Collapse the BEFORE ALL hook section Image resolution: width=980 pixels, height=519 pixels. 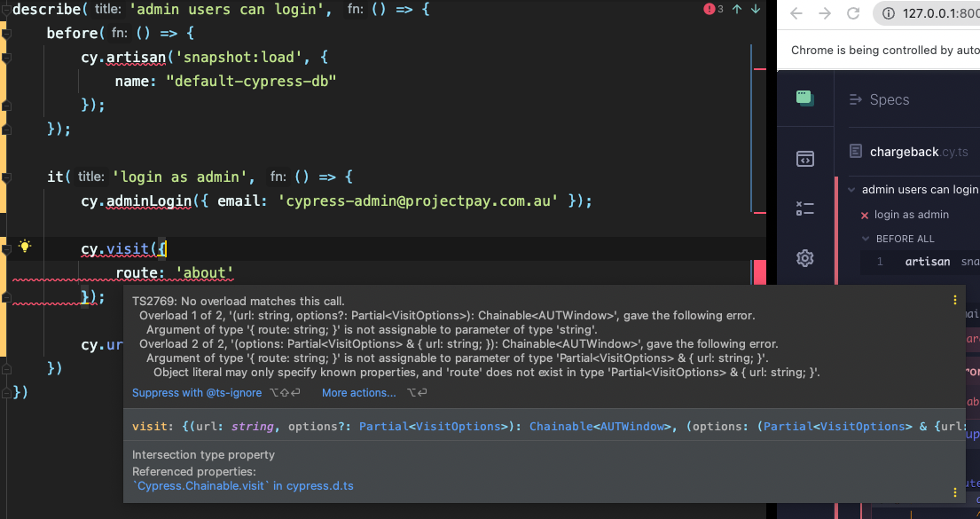click(x=866, y=239)
